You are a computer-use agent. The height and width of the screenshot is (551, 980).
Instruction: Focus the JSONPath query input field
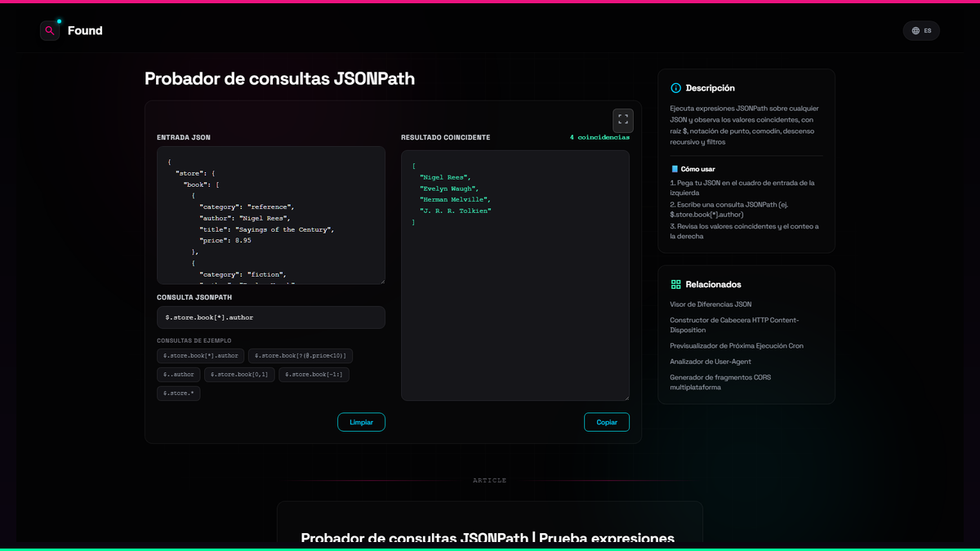click(271, 318)
